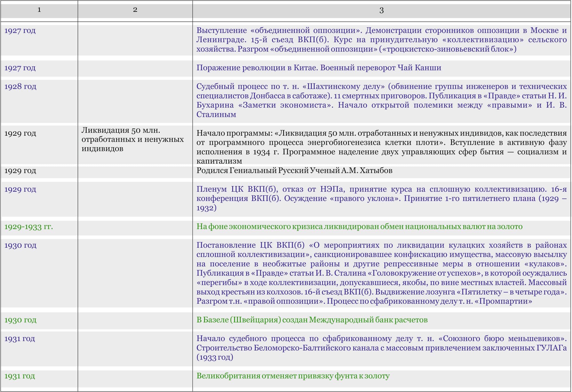Click text about 'Шахтинскому делу' trial
Screen dimensions: 572x392
tap(382, 100)
